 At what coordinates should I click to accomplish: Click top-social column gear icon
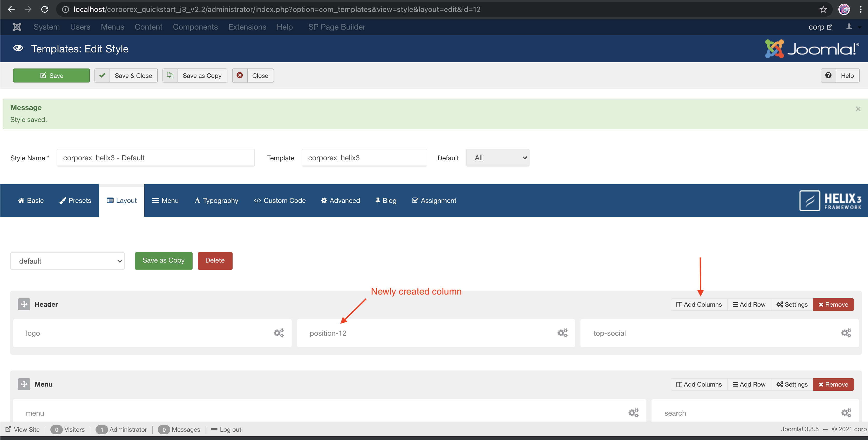[846, 333]
